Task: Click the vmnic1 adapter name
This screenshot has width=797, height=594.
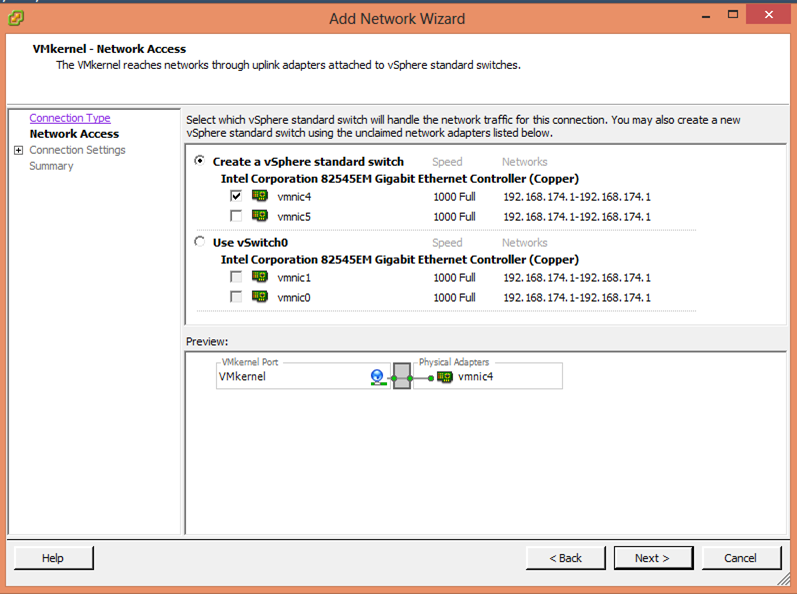Action: pos(294,277)
